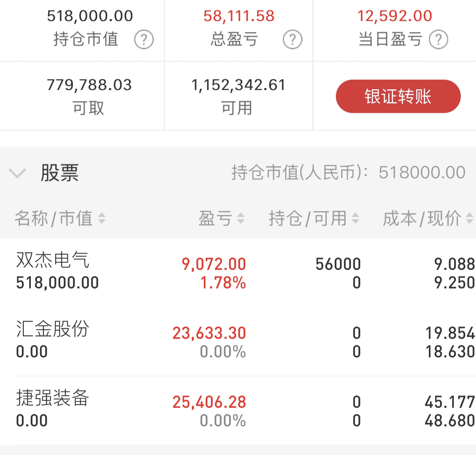Click question mark next to 总盈亏

pos(292,40)
